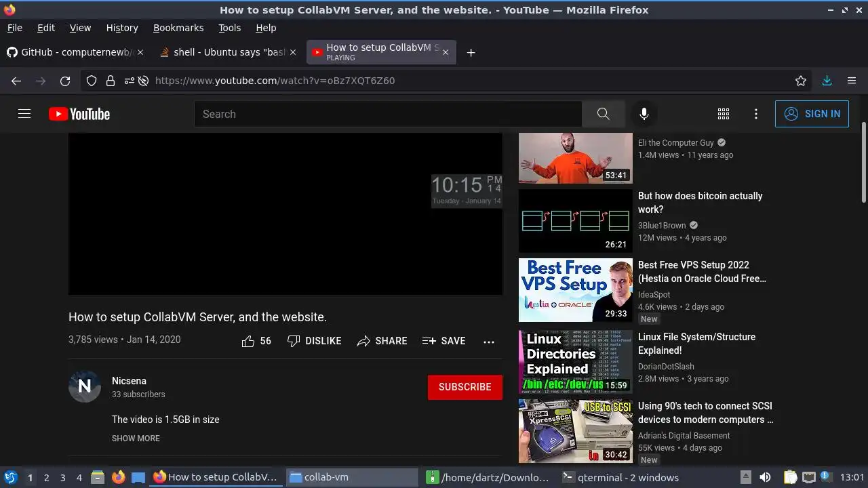The image size is (868, 488).
Task: Close the GitHub tab
Action: point(140,52)
